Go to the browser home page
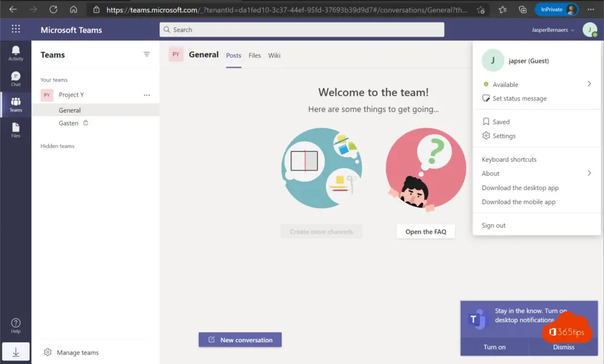The height and width of the screenshot is (364, 604). pos(73,9)
